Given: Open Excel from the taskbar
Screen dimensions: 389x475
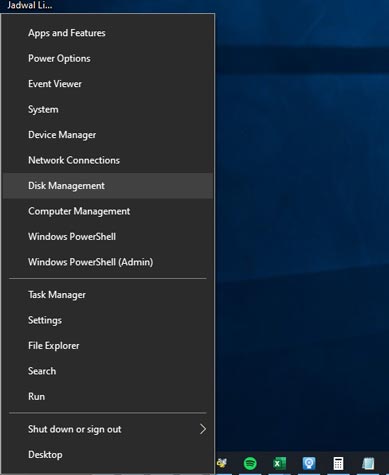Looking at the screenshot, I should 279,463.
